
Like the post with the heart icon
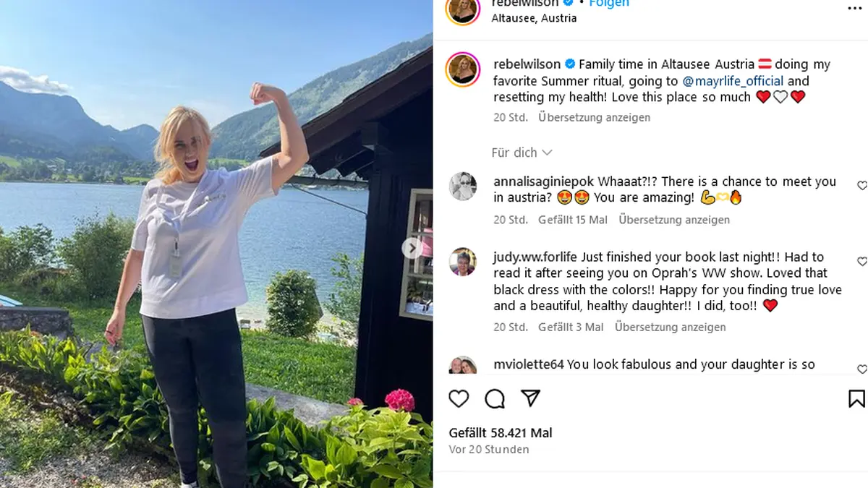459,398
